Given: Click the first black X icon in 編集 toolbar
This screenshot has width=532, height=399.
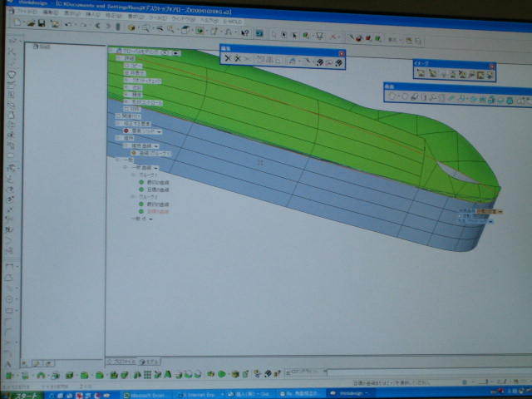Looking at the screenshot, I should pos(227,58).
